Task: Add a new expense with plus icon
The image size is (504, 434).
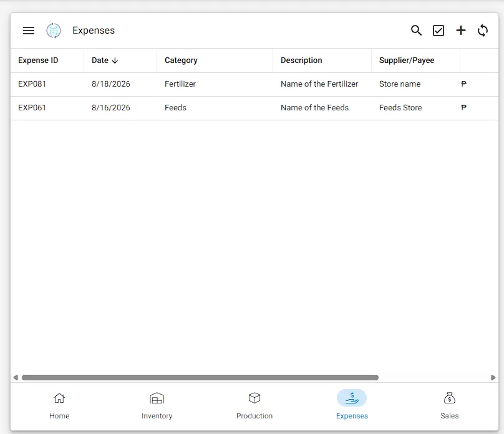Action: pyautogui.click(x=460, y=31)
